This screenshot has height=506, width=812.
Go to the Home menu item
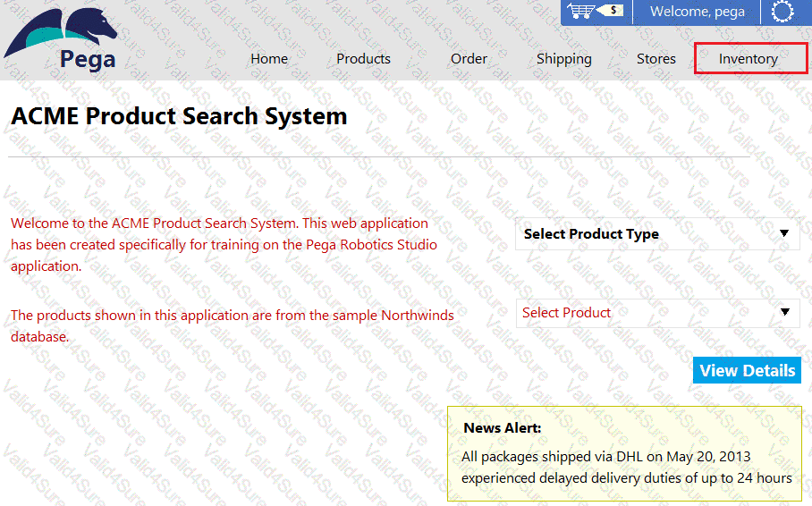point(269,59)
